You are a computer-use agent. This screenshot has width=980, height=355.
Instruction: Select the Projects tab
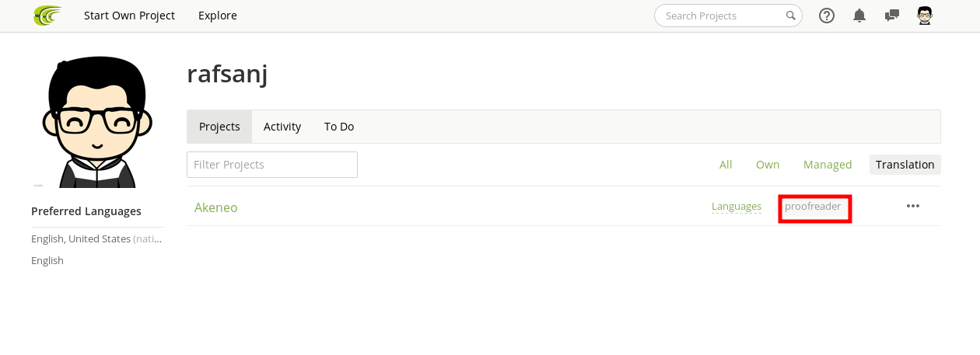[219, 127]
